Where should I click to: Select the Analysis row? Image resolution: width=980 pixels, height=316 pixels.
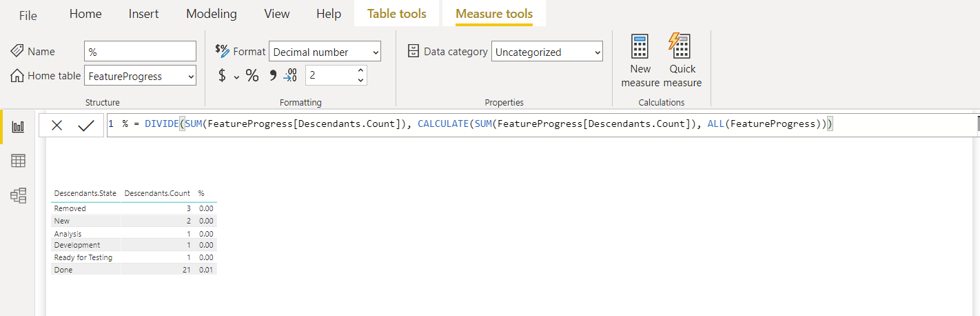pyautogui.click(x=134, y=234)
